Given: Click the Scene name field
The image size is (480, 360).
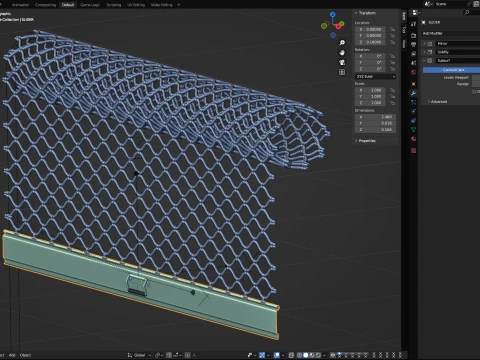Looking at the screenshot, I should pyautogui.click(x=450, y=4).
